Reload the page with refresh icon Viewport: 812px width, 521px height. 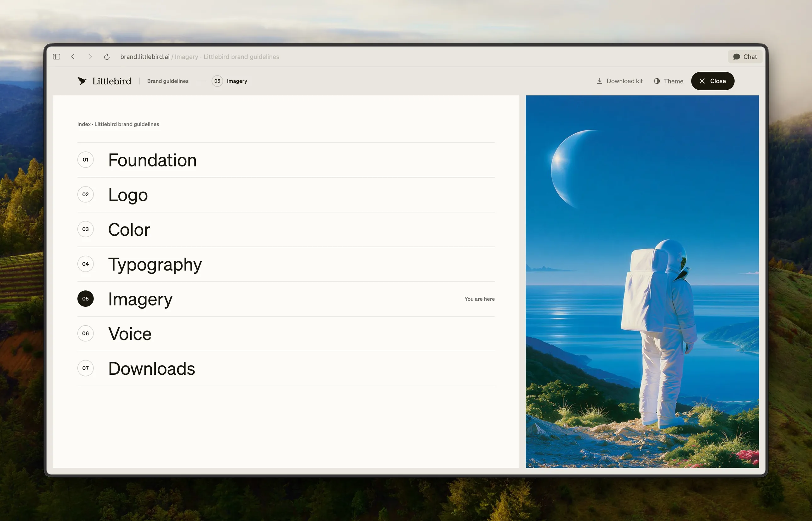pyautogui.click(x=107, y=57)
